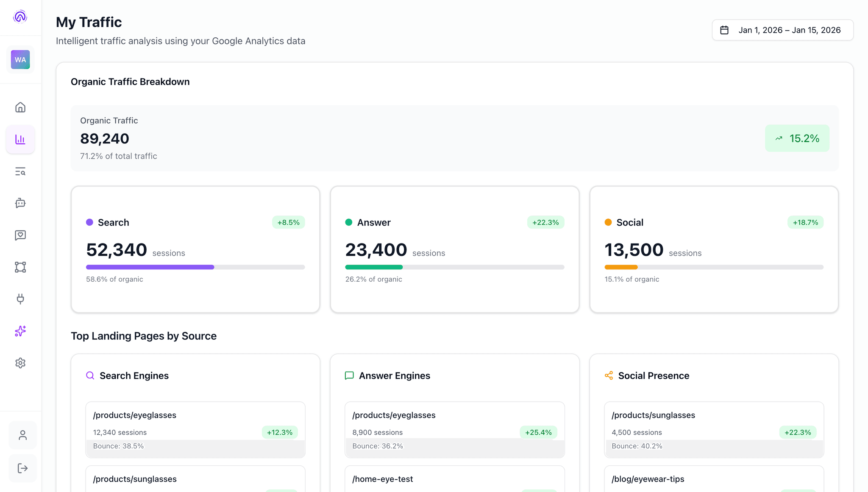Click the Social sessions progress bar
Screen dimensions: 868x492
pyautogui.click(x=714, y=267)
